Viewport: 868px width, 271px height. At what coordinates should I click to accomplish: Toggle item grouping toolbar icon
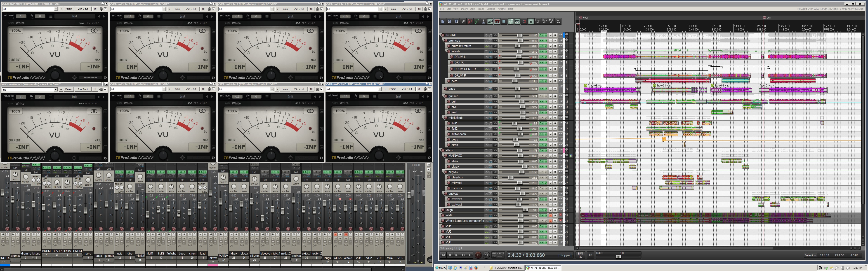pos(497,21)
